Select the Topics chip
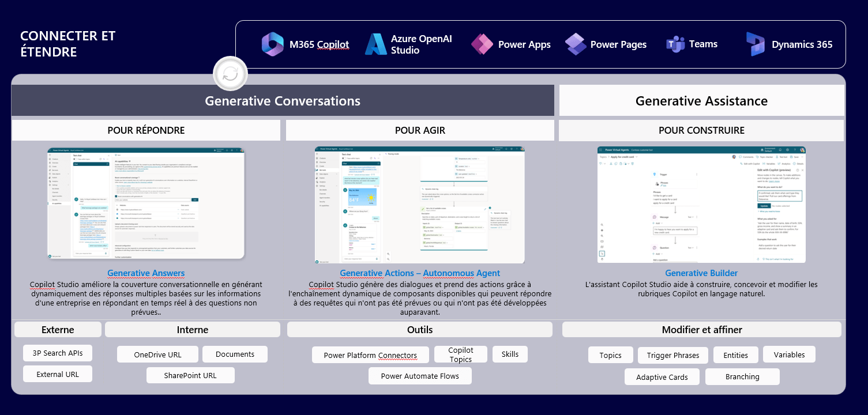868x415 pixels. tap(610, 355)
